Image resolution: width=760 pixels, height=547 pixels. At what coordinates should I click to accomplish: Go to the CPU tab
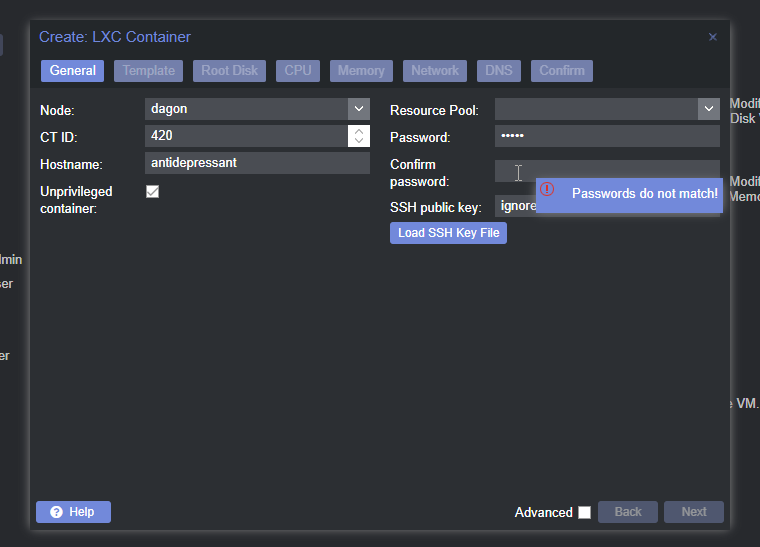point(298,71)
